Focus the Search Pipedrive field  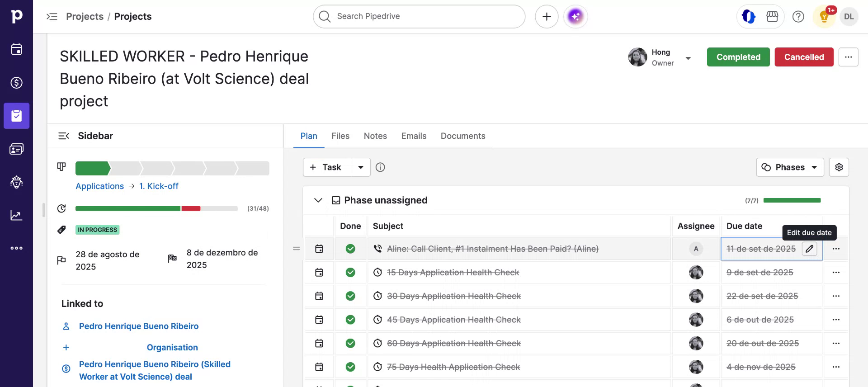[419, 17]
